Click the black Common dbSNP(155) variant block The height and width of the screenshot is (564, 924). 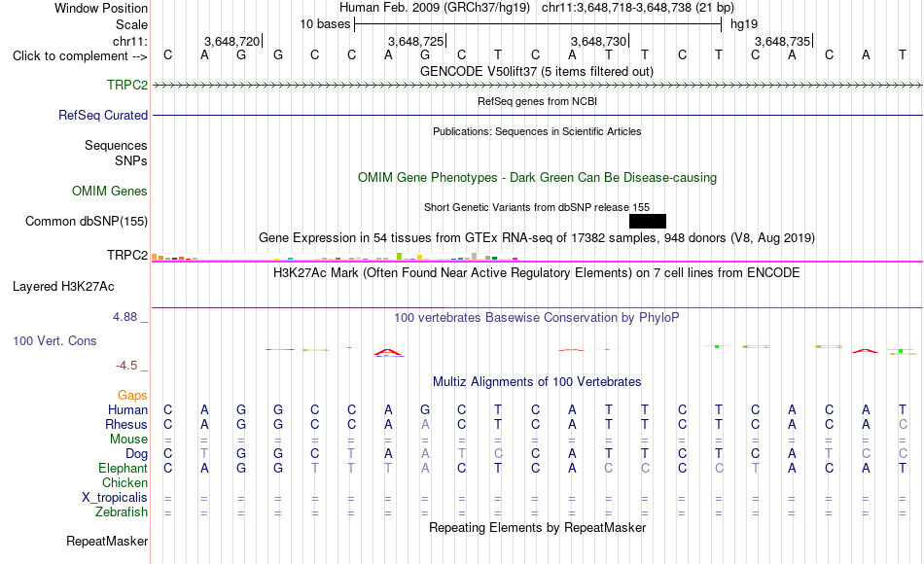click(648, 221)
